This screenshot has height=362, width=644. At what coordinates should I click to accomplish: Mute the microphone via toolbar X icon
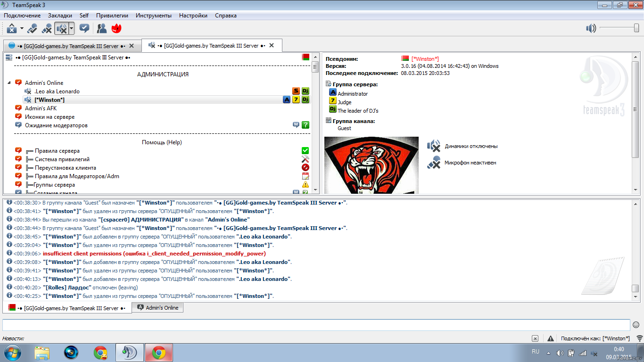[47, 29]
